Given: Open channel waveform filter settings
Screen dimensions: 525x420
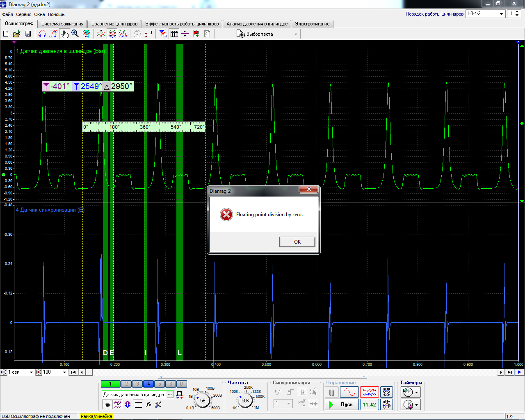Looking at the screenshot, I should [118, 404].
